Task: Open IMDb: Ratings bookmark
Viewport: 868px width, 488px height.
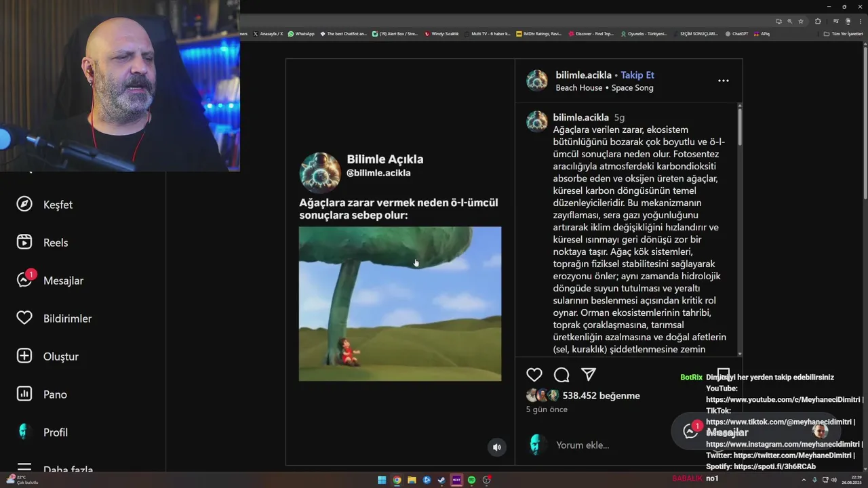Action: coord(538,33)
